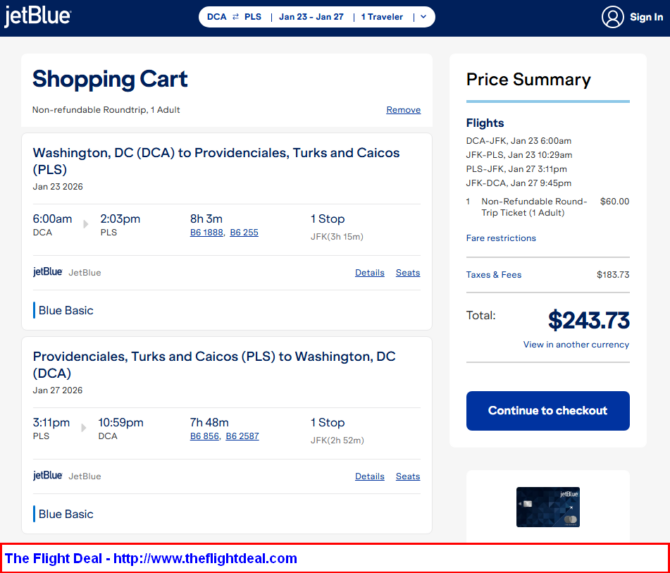View Details for the outbound flight
This screenshot has height=573, width=670.
point(369,272)
